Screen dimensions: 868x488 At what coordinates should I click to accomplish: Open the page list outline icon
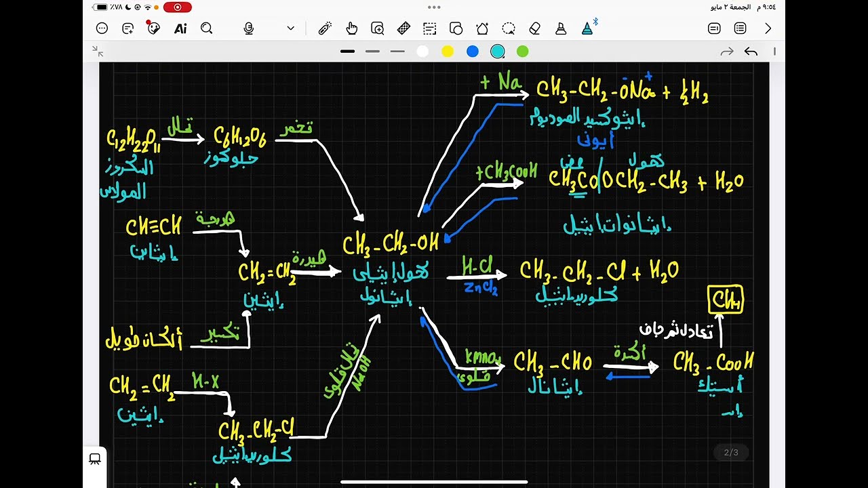[x=740, y=28]
